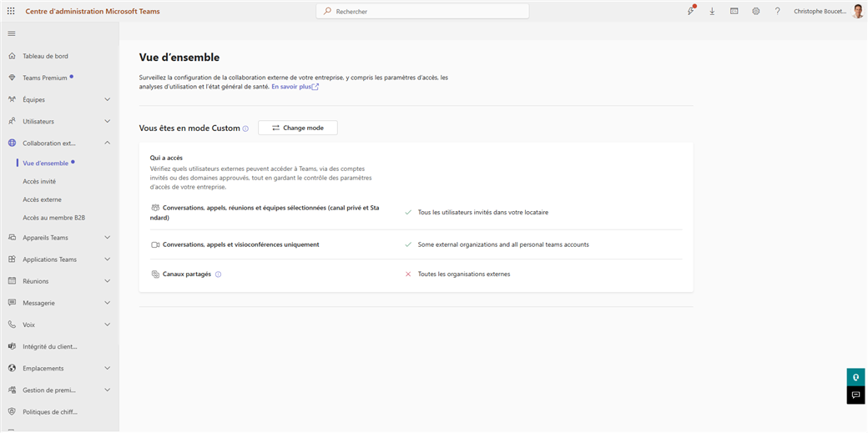Screen dimensions: 868x433
Task: Click info icon beside Custom mode heading
Action: (245, 128)
